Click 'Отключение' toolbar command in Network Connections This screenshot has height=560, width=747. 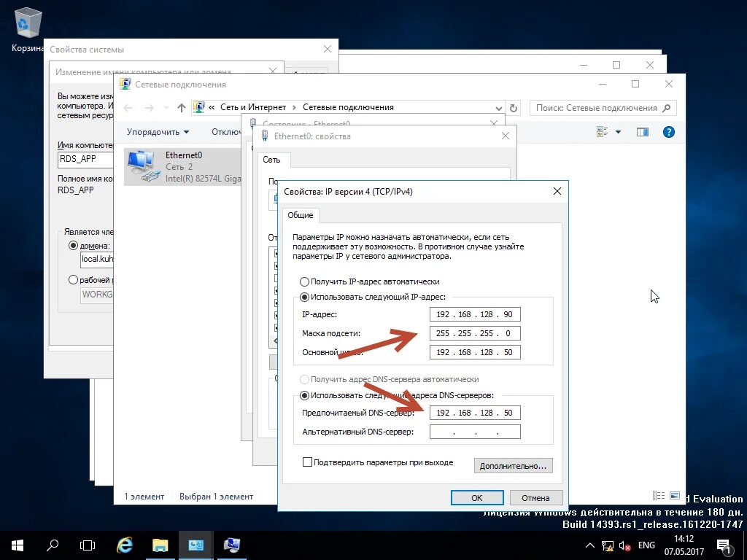227,132
